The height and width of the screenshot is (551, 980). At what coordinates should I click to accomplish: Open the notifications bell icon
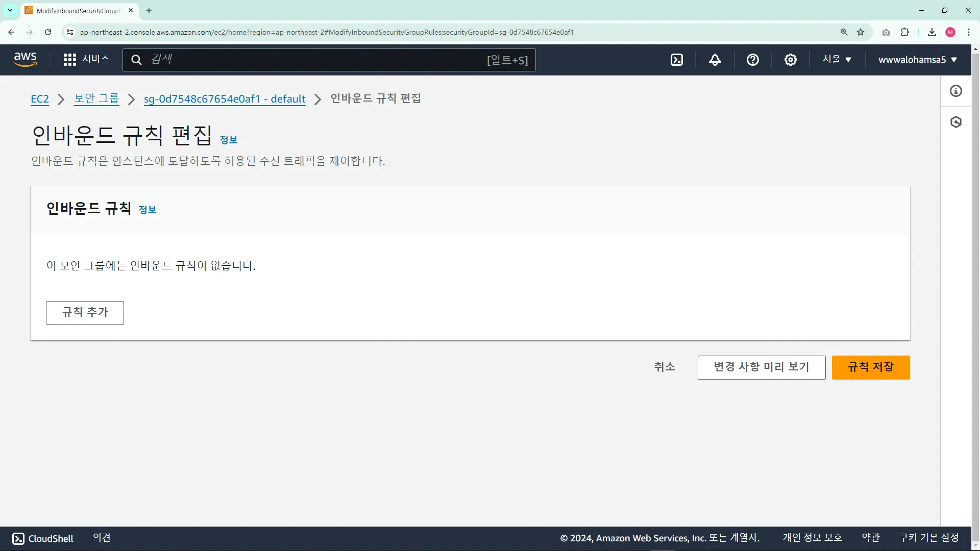click(x=715, y=60)
